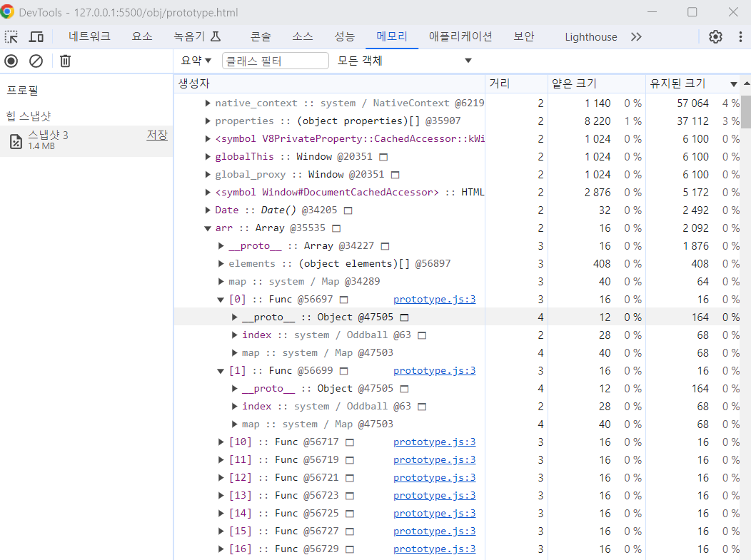Expand the map :: system / Map @34289 row
Screen dimensions: 751x560
pyautogui.click(x=221, y=282)
